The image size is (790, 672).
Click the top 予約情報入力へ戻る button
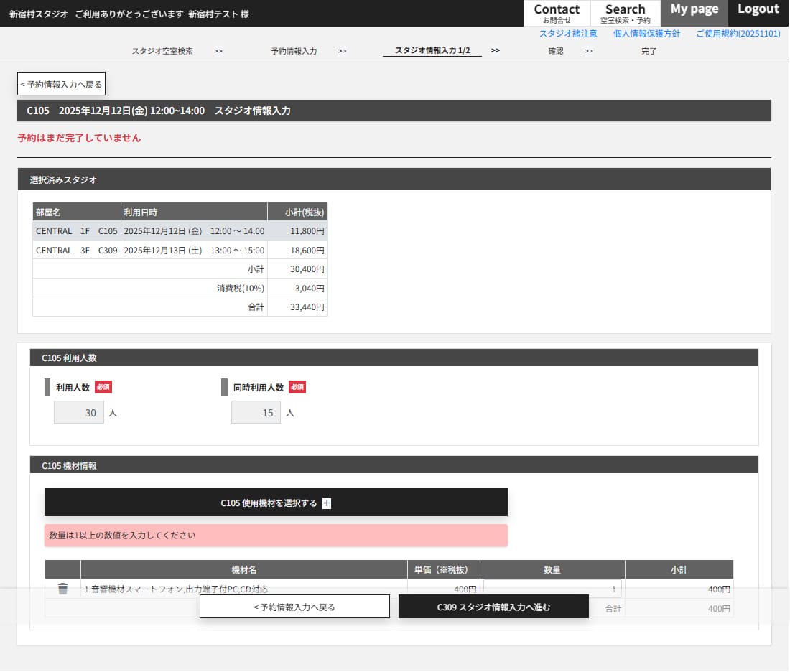pyautogui.click(x=61, y=84)
